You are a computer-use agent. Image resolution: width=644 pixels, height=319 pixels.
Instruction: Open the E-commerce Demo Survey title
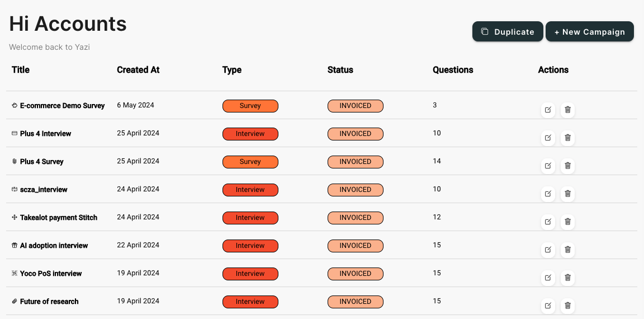tap(62, 106)
